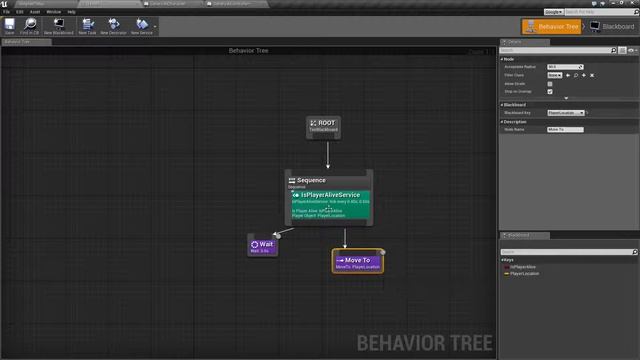Screen dimensions: 640x360
Task: Click the Details panel tab
Action: tap(525, 42)
